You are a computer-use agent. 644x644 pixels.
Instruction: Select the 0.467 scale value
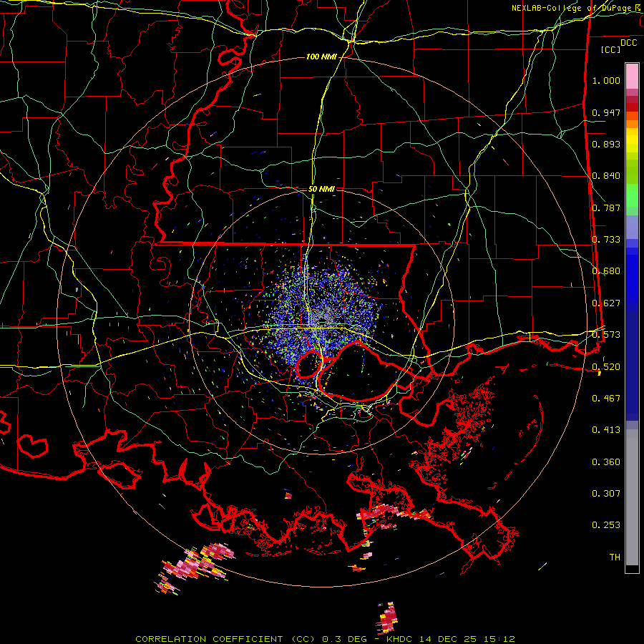606,399
